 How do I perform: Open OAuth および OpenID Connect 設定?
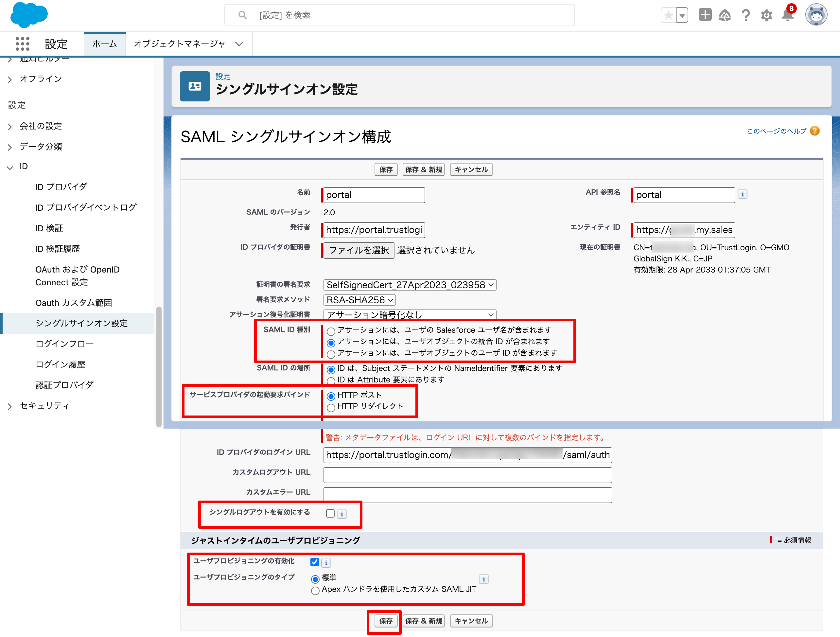tap(78, 276)
